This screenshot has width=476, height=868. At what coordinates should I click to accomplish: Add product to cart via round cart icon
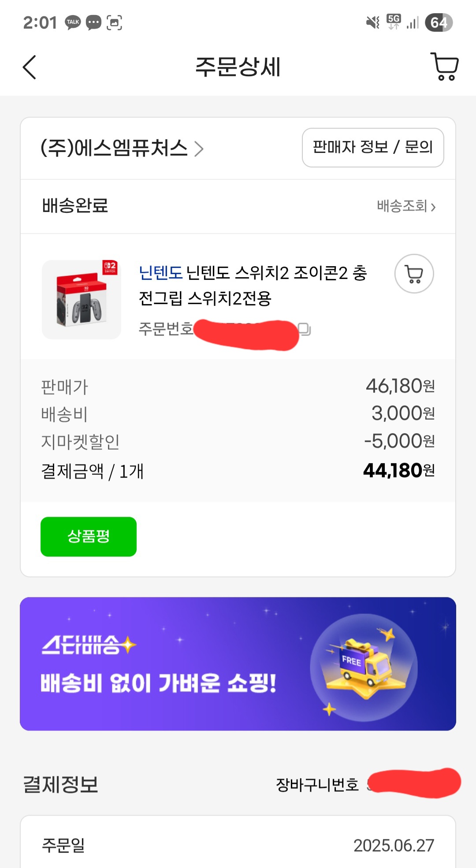[414, 274]
